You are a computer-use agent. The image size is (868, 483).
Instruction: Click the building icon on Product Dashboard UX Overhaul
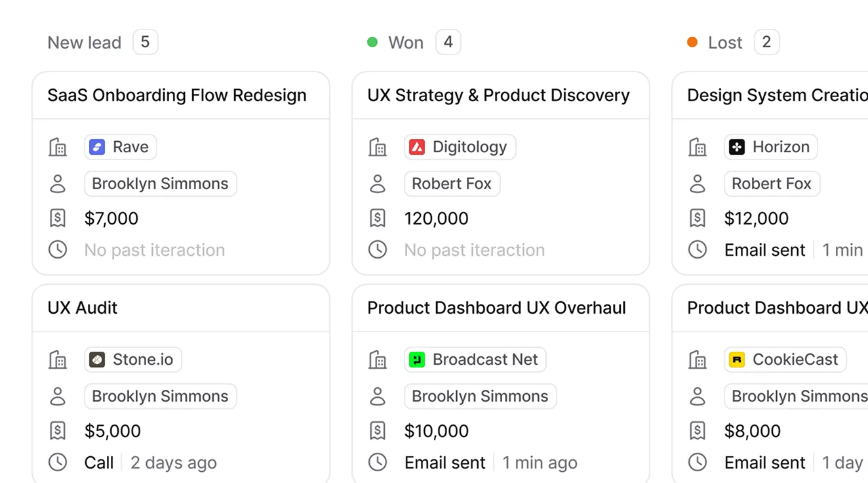pyautogui.click(x=378, y=360)
